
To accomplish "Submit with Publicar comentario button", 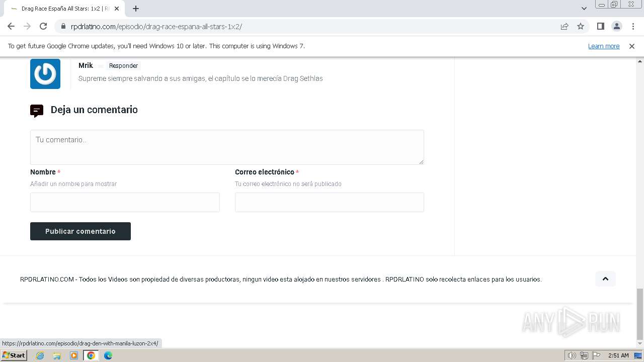I will 80,231.
